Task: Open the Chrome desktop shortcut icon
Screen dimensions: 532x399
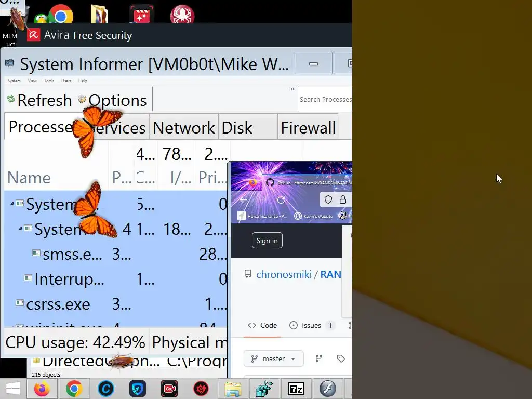Action: [x=61, y=14]
